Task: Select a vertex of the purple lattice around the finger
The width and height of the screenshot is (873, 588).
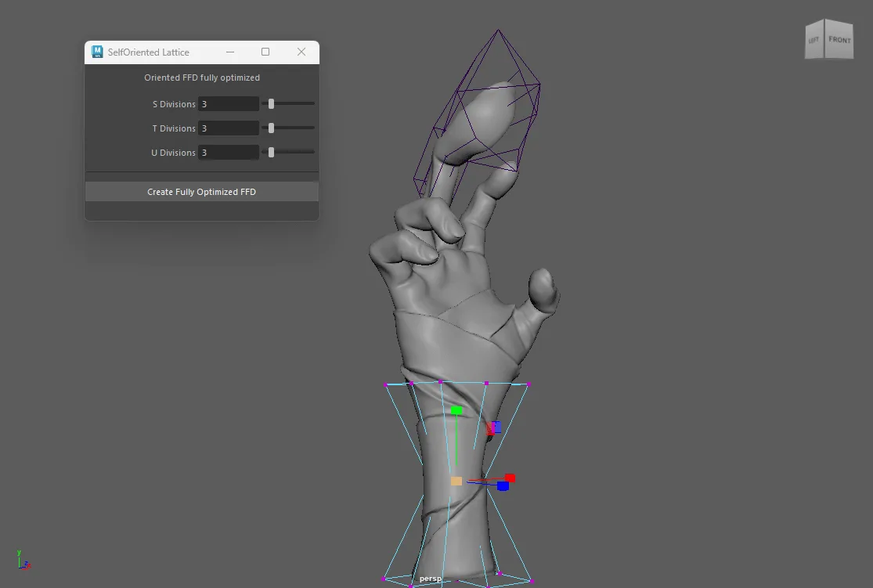Action: pos(499,31)
